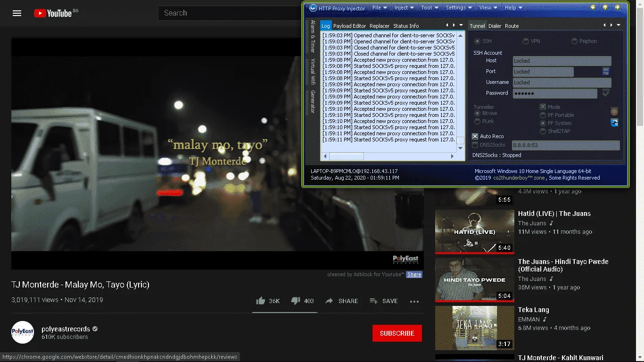Open the File dropdown menu
The width and height of the screenshot is (644, 362).
click(x=380, y=8)
